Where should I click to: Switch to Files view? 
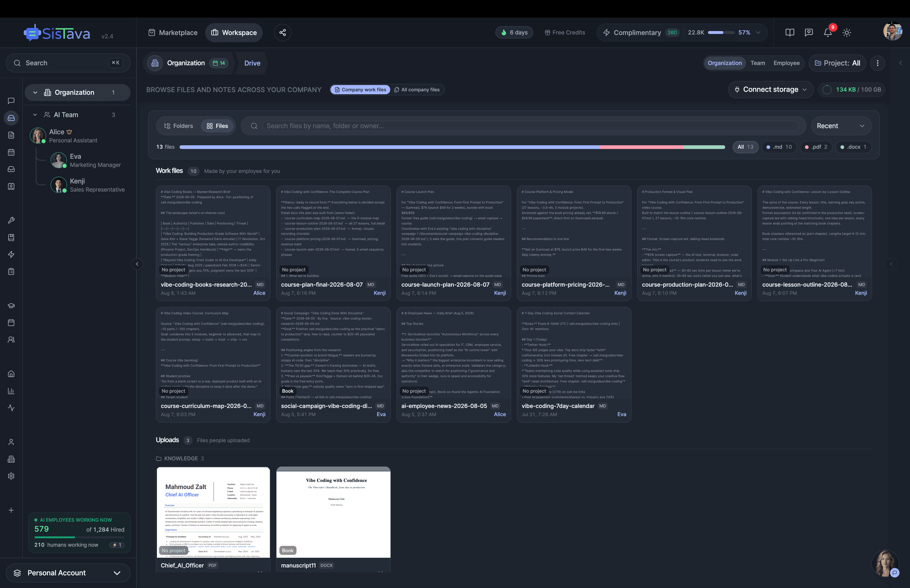pyautogui.click(x=217, y=126)
